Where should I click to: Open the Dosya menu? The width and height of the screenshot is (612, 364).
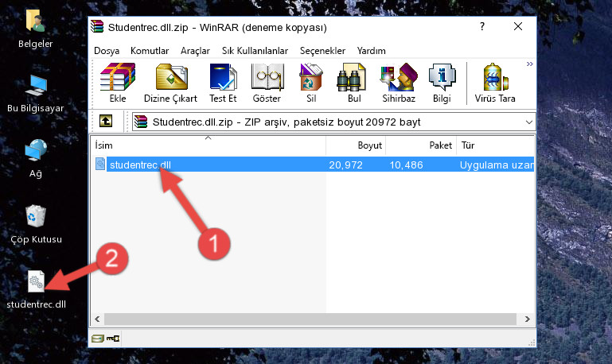coord(107,51)
